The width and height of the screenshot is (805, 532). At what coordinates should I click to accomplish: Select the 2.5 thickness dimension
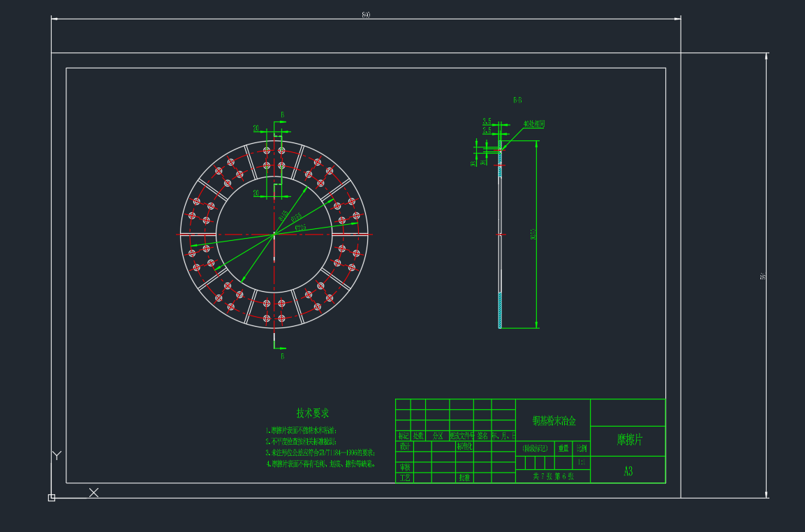click(487, 131)
